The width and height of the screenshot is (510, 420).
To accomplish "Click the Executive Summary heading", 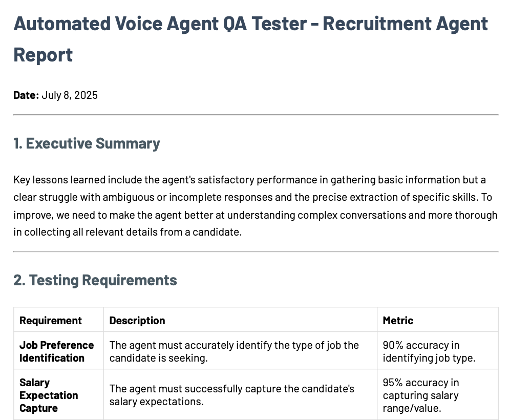I will point(87,143).
